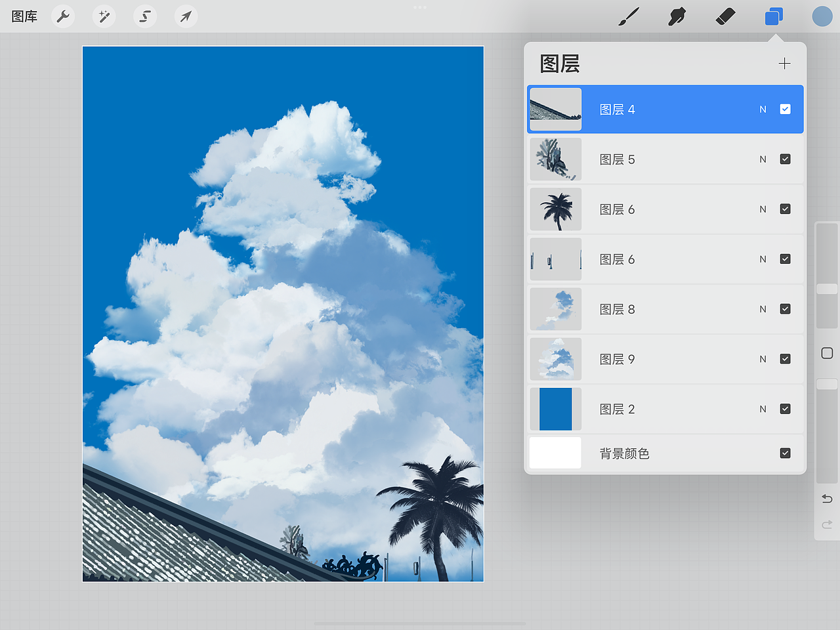Open the Actions wrench menu
840x630 pixels.
click(x=63, y=16)
